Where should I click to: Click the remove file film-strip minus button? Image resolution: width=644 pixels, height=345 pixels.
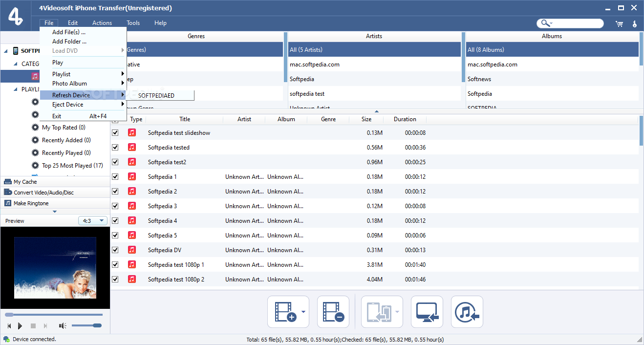coord(333,312)
